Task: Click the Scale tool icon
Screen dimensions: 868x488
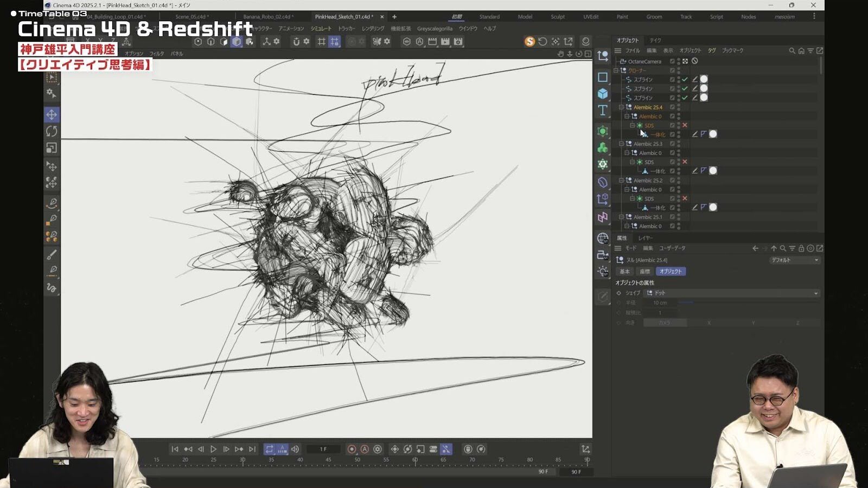Action: tap(52, 148)
